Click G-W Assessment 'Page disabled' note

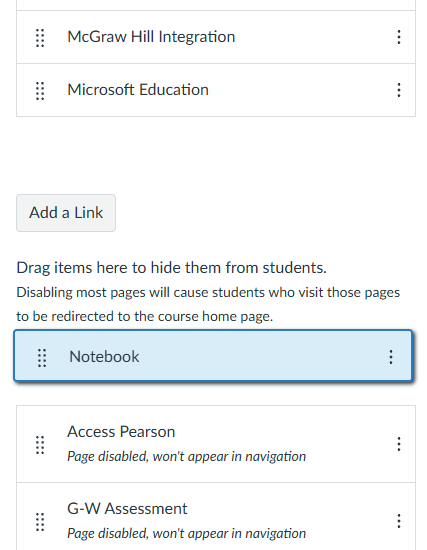pos(186,534)
